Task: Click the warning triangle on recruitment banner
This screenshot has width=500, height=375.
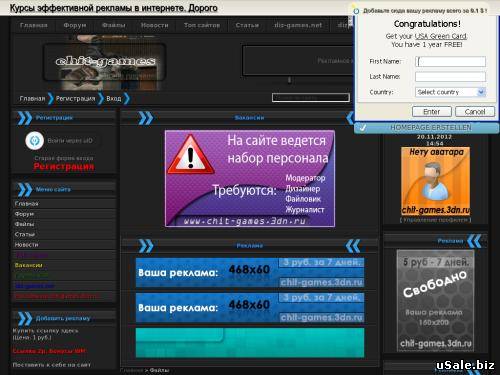Action: coord(190,155)
